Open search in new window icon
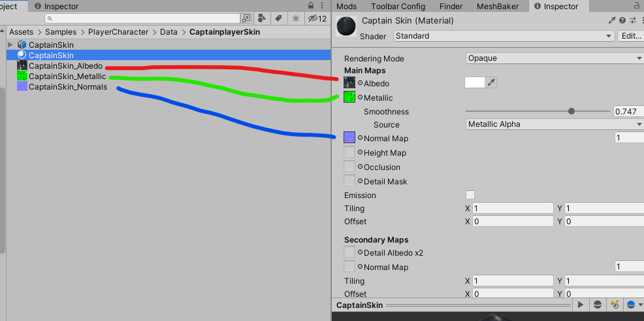This screenshot has width=644, height=321. [x=246, y=18]
